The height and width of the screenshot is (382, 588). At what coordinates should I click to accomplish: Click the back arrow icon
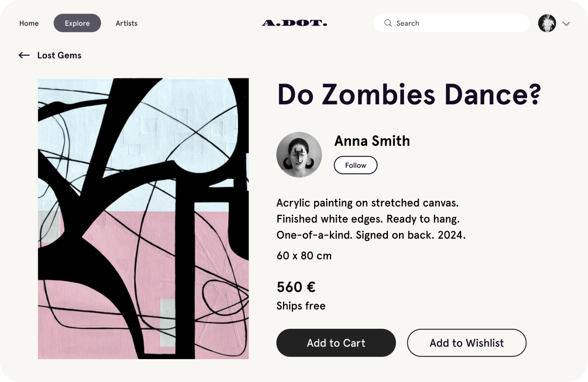coord(24,55)
